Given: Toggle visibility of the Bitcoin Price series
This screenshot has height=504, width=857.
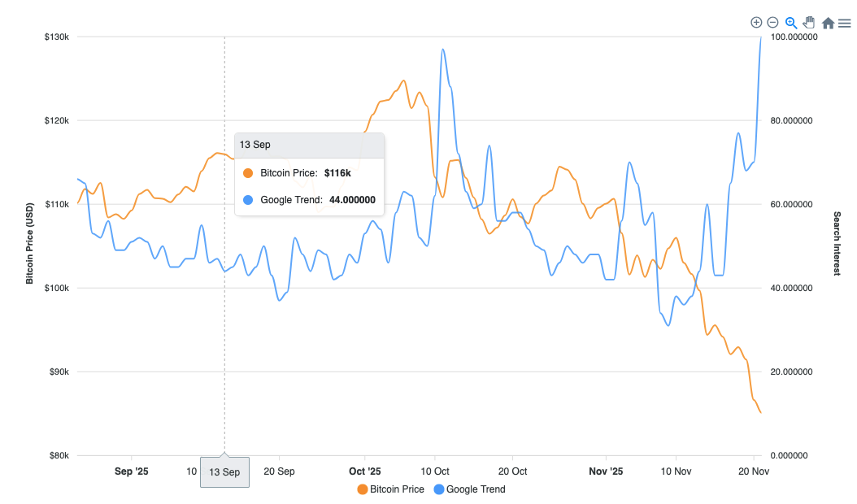Looking at the screenshot, I should pyautogui.click(x=396, y=489).
